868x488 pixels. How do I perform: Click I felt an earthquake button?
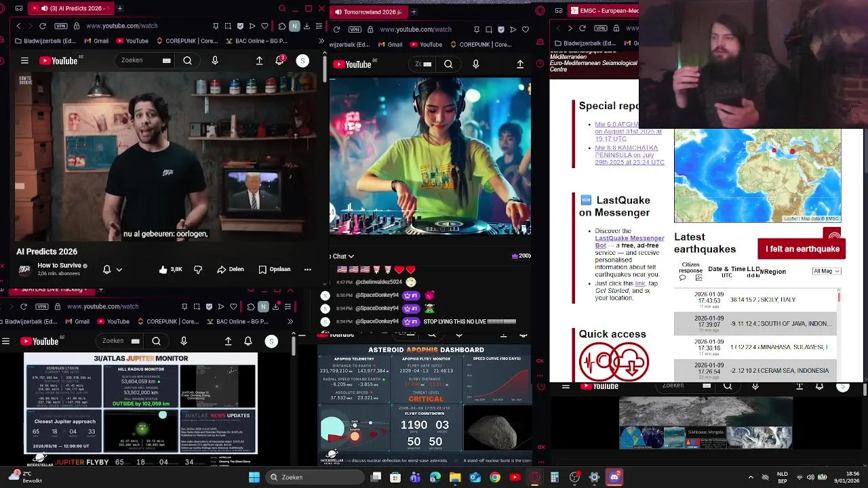pyautogui.click(x=802, y=249)
